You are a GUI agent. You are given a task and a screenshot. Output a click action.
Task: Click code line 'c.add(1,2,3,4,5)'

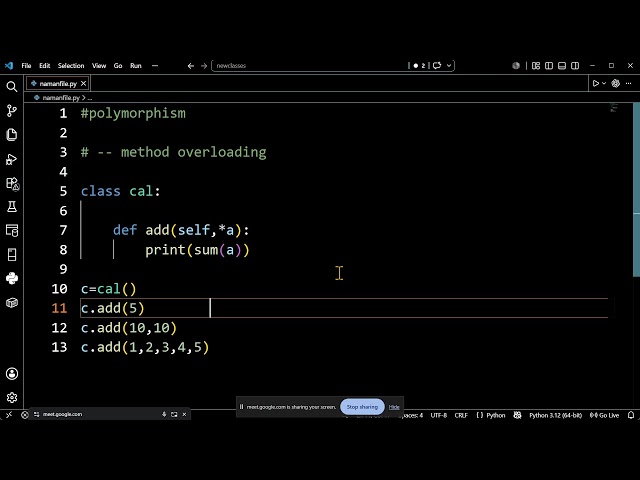tap(145, 347)
